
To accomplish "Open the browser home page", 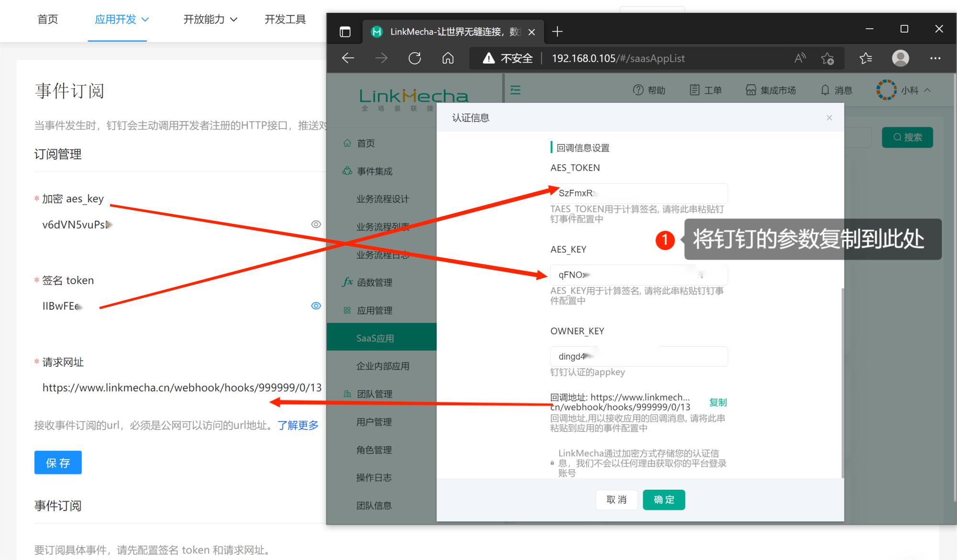I will pos(448,58).
